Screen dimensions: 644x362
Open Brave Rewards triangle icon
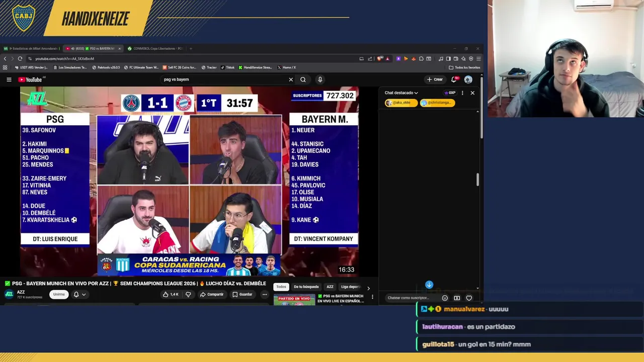(x=387, y=59)
